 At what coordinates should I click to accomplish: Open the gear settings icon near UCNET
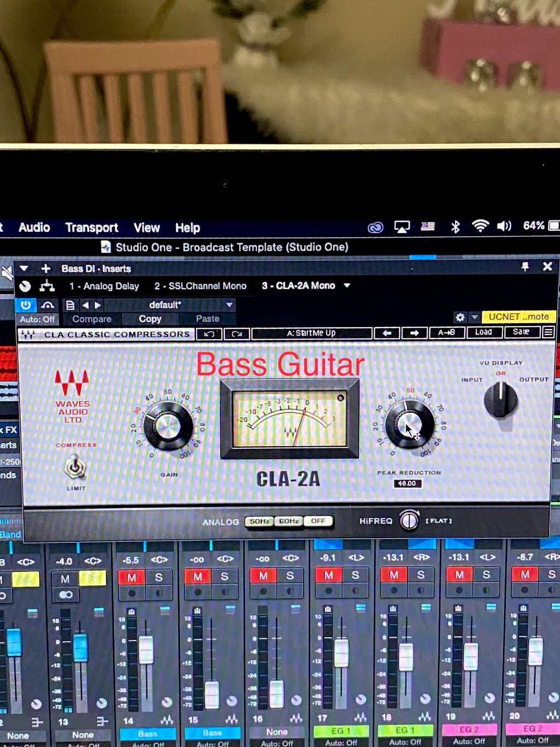coord(460,317)
